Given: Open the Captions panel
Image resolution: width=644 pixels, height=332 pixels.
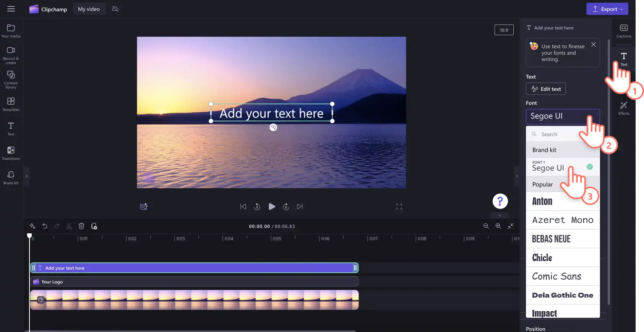Looking at the screenshot, I should point(624,31).
